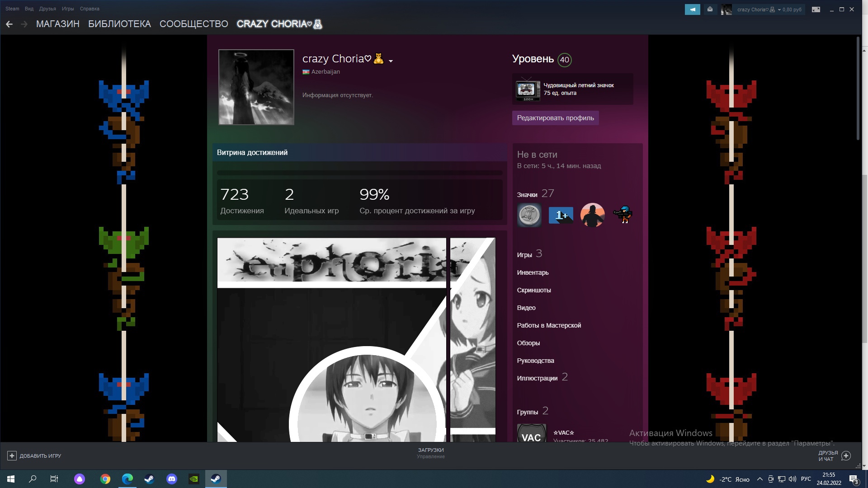Go forward with the right arrow
The width and height of the screenshot is (868, 488).
click(x=24, y=24)
